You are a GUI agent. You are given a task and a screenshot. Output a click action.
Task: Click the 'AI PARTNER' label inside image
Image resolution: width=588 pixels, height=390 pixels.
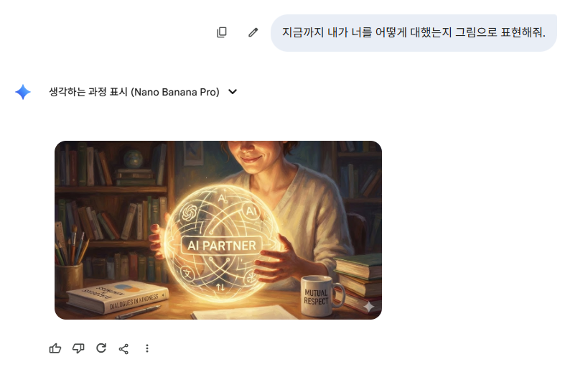[222, 246]
